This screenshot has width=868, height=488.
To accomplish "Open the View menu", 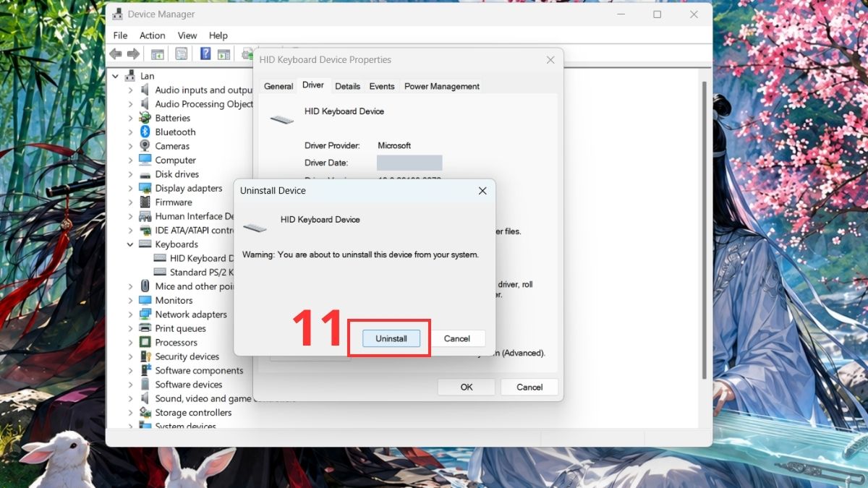I will click(x=187, y=35).
